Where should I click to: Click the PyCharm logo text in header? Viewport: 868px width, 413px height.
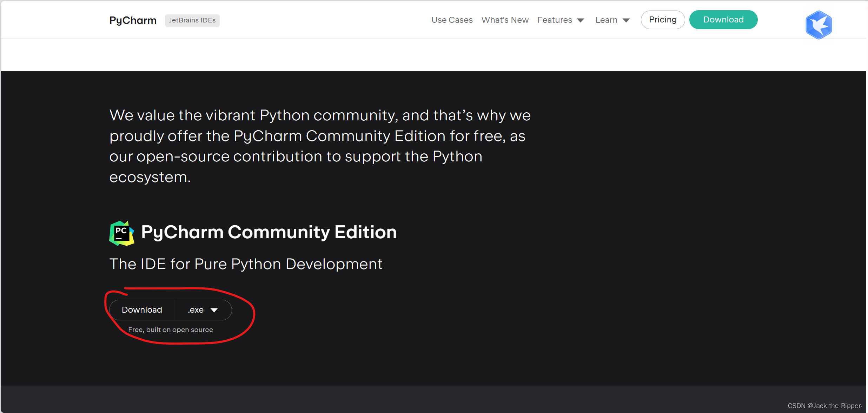point(133,20)
